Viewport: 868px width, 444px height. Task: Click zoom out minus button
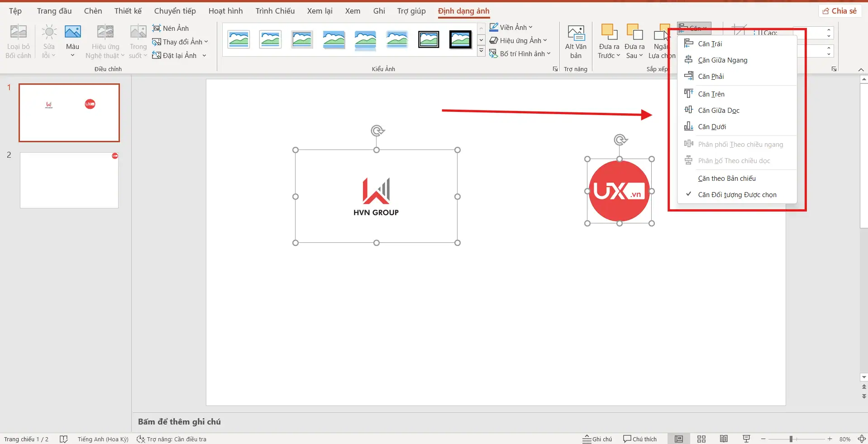tap(763, 439)
